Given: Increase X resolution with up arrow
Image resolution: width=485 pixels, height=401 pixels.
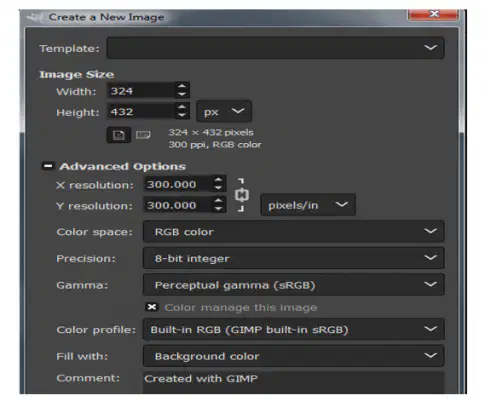Looking at the screenshot, I should pyautogui.click(x=218, y=180).
